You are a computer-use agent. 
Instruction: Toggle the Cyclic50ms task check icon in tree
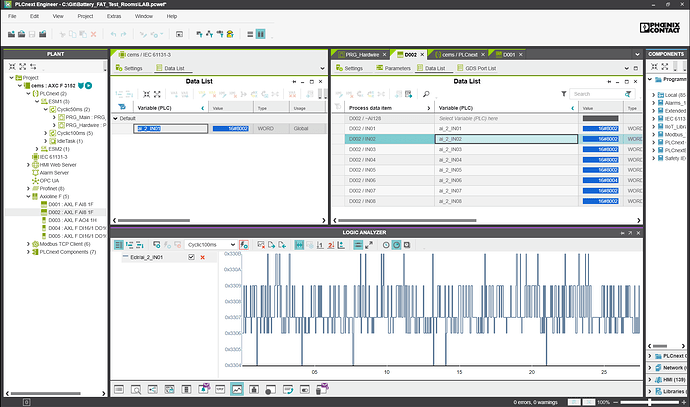click(53, 108)
